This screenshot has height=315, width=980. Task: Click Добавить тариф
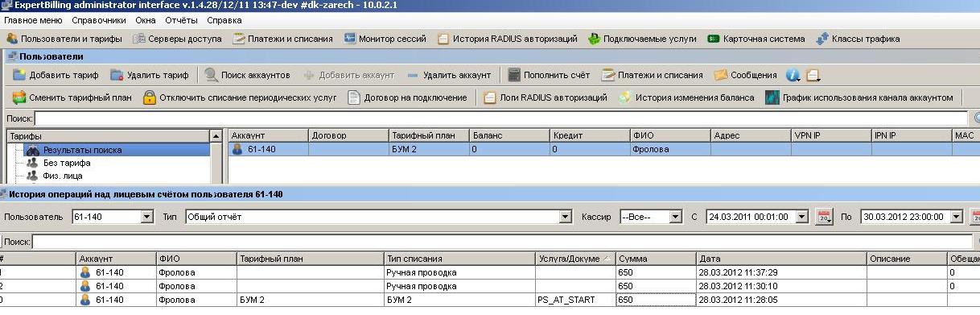tap(56, 75)
